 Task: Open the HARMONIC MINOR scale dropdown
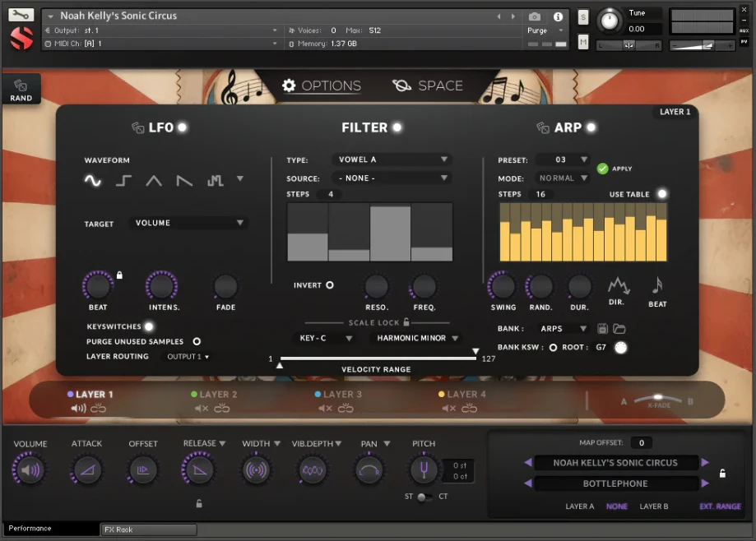(x=416, y=338)
